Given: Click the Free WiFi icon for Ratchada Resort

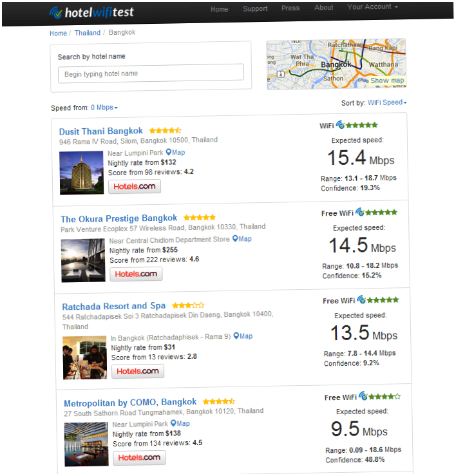Looking at the screenshot, I should [x=361, y=300].
